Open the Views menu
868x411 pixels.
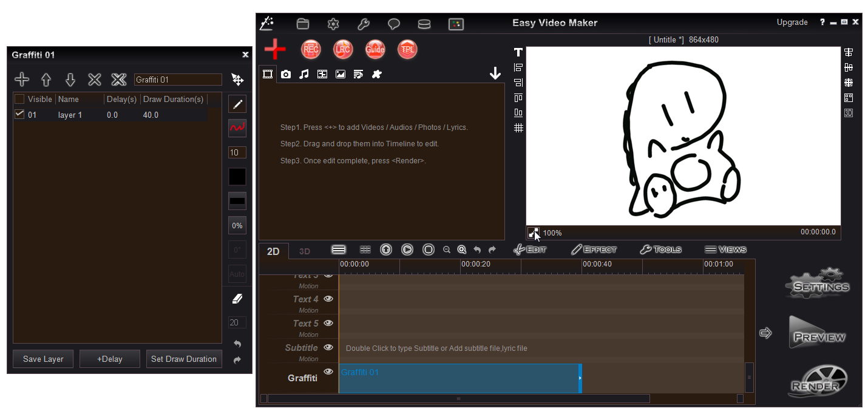[x=725, y=250]
